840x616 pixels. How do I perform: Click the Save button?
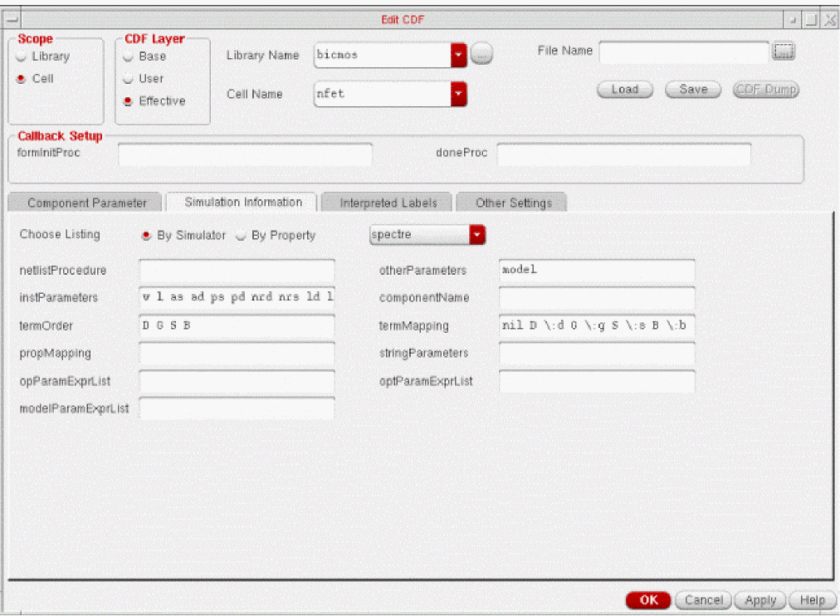[693, 90]
